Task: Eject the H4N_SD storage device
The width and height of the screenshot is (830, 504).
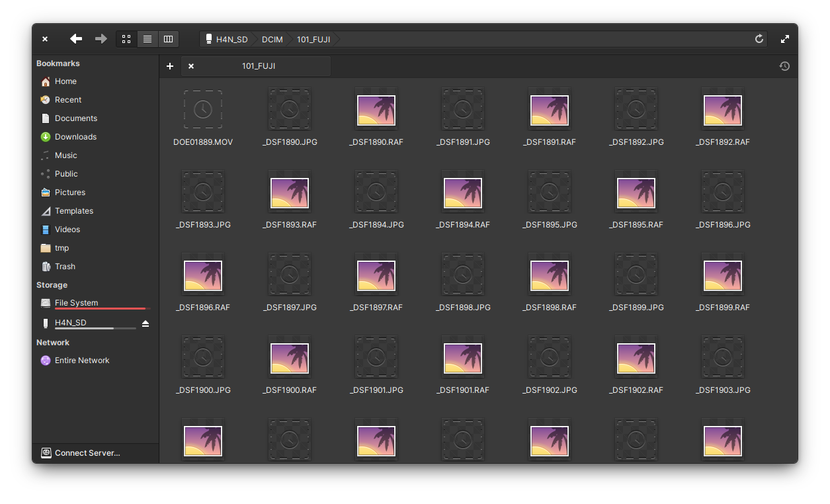Action: coord(145,323)
